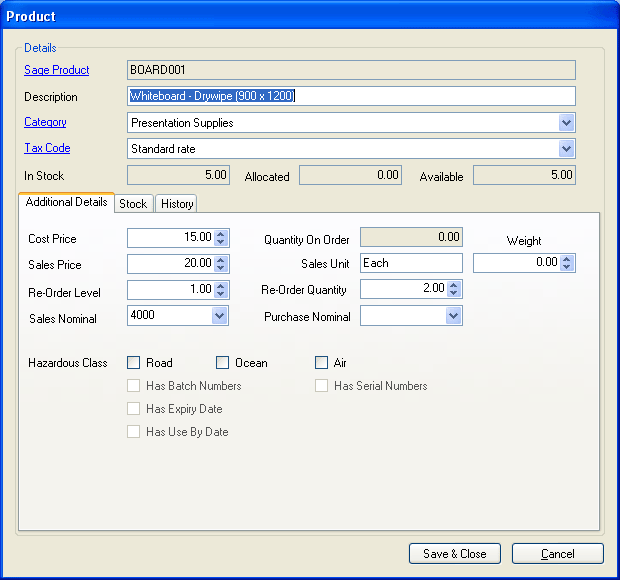Click Save & Close button

tap(455, 554)
